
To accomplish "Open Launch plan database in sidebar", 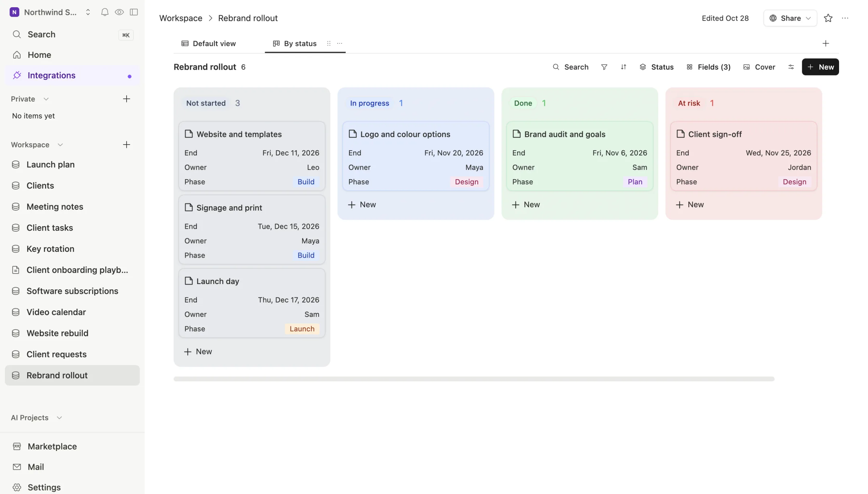I will coord(72,165).
